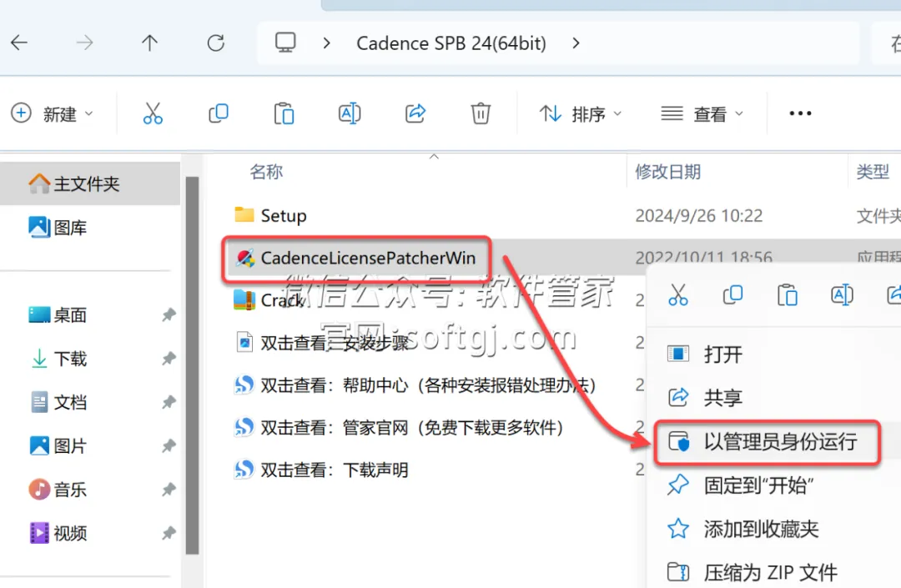The width and height of the screenshot is (901, 588).
Task: Sort by the 类型 column header
Action: tap(873, 171)
